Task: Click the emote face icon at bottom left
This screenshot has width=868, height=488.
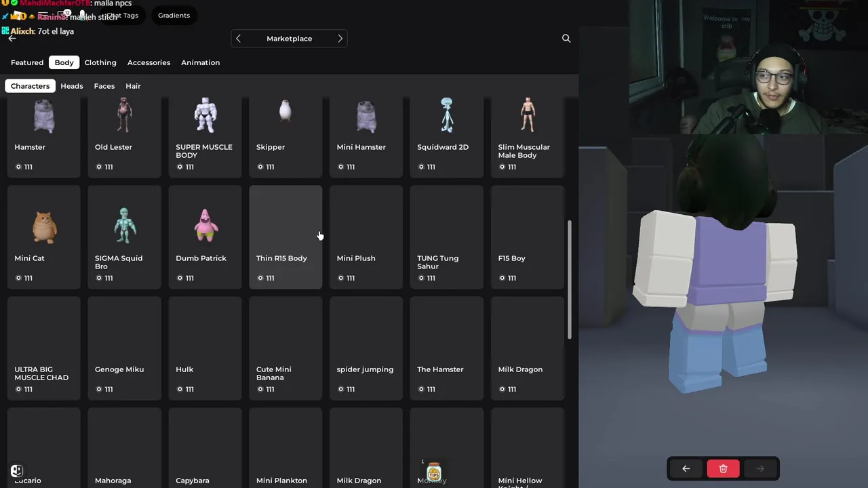Action: [17, 470]
